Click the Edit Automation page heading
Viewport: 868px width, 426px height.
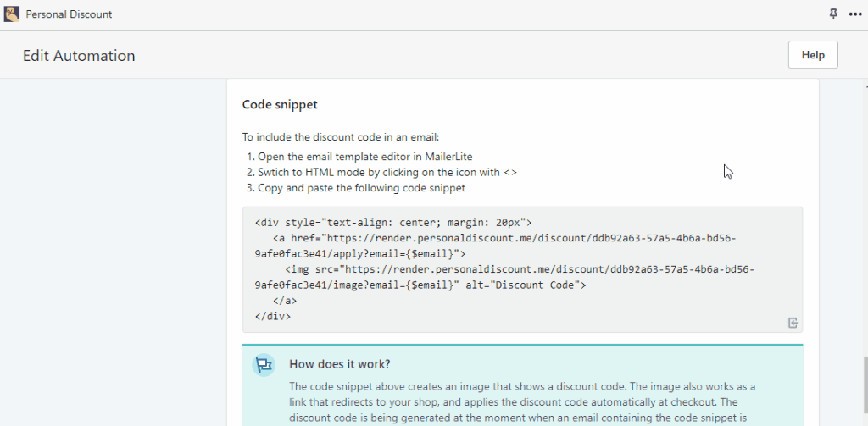(x=79, y=55)
